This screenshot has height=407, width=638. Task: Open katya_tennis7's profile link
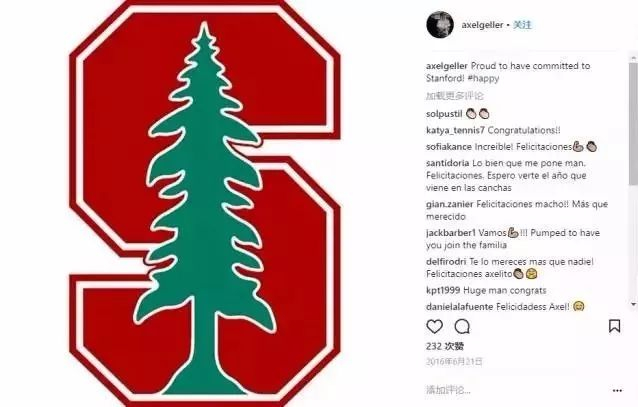coord(456,129)
